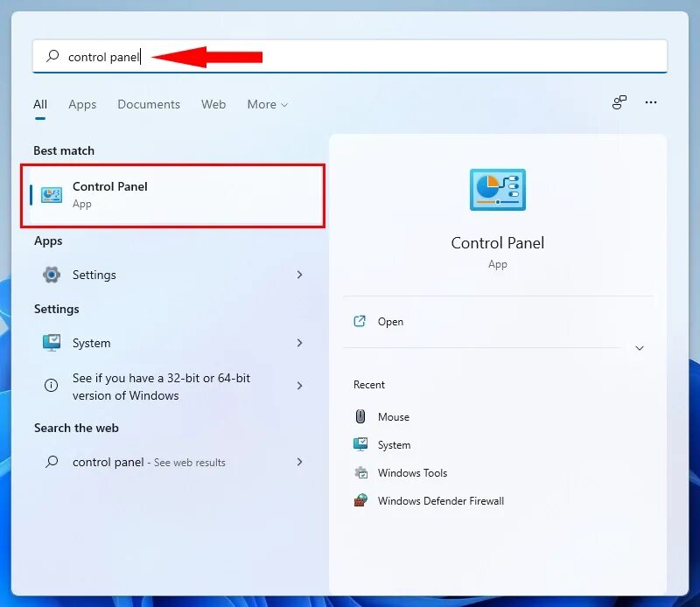Click the search text box
Screen dimensions: 700x607
click(350, 56)
